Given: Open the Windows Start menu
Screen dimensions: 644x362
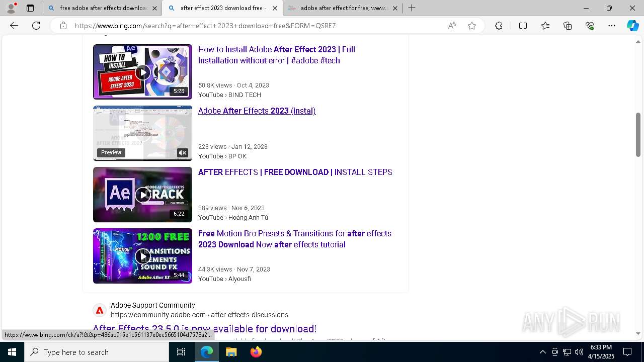Looking at the screenshot, I should [12, 352].
